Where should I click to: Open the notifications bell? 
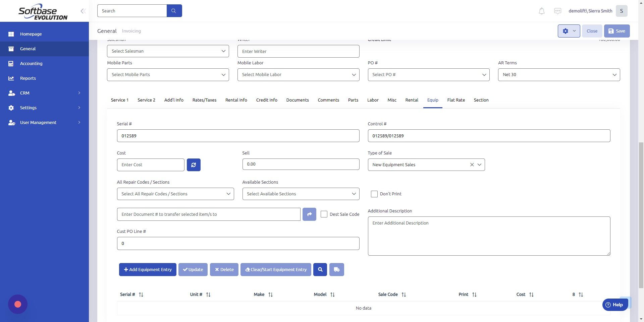[x=541, y=11]
